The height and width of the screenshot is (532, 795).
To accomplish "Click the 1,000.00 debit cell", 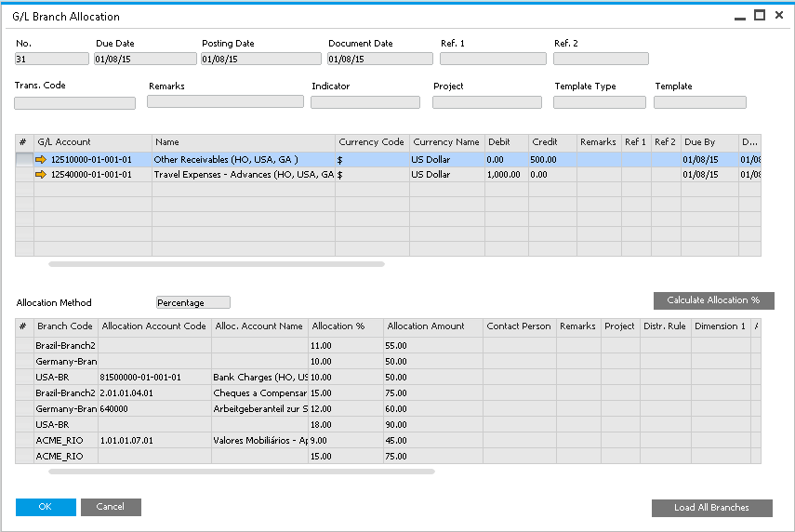I will pyautogui.click(x=507, y=175).
